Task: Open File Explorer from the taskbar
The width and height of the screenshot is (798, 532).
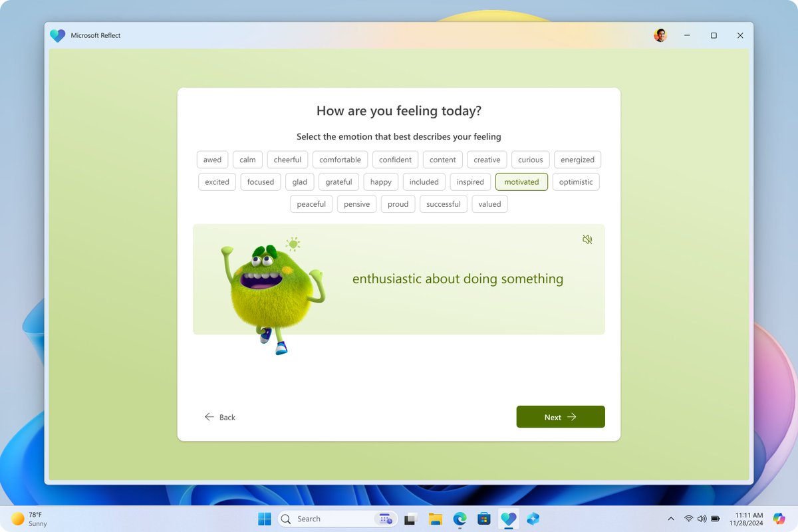Action: 434,518
